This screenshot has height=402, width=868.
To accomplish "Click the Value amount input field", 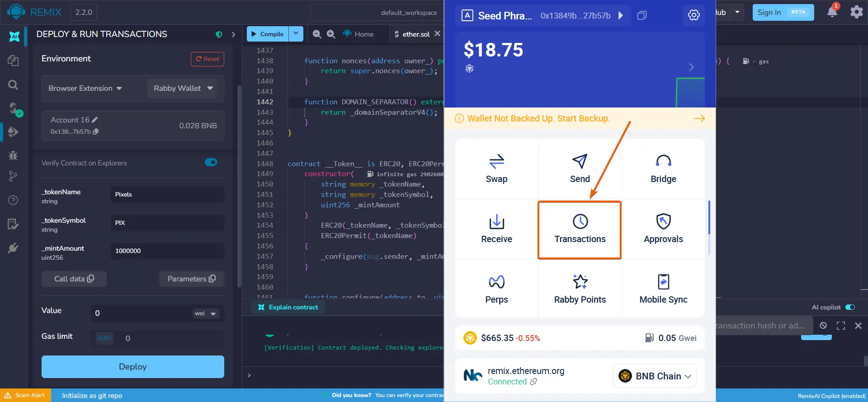I will coord(141,313).
